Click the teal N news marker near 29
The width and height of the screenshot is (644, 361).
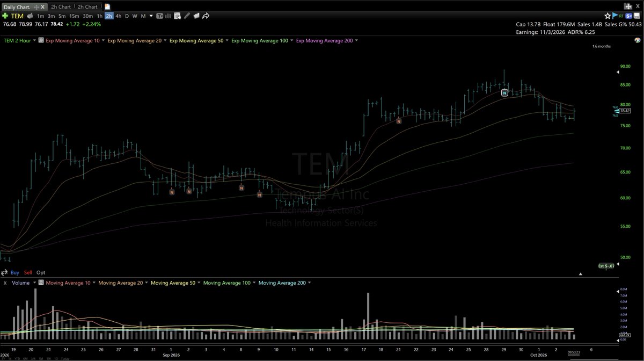coord(504,92)
